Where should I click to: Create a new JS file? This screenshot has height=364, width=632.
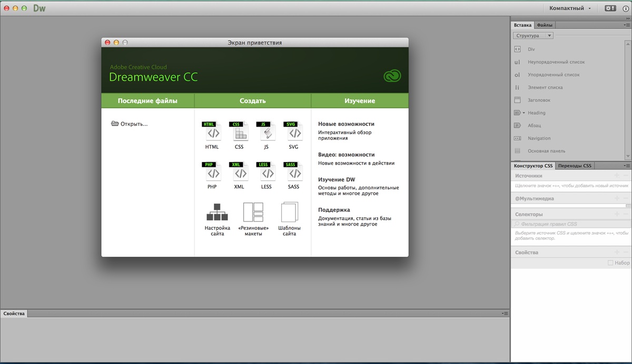tap(266, 135)
